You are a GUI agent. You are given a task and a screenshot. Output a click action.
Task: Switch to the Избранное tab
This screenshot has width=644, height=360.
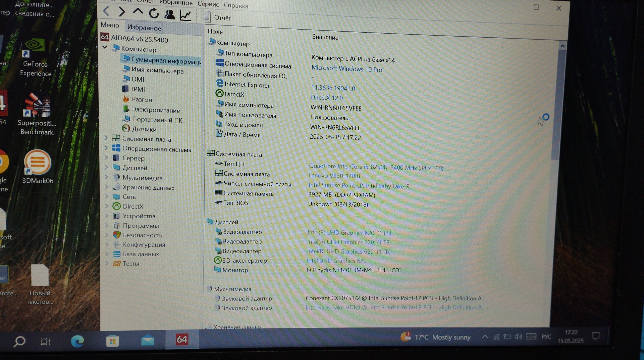[144, 28]
